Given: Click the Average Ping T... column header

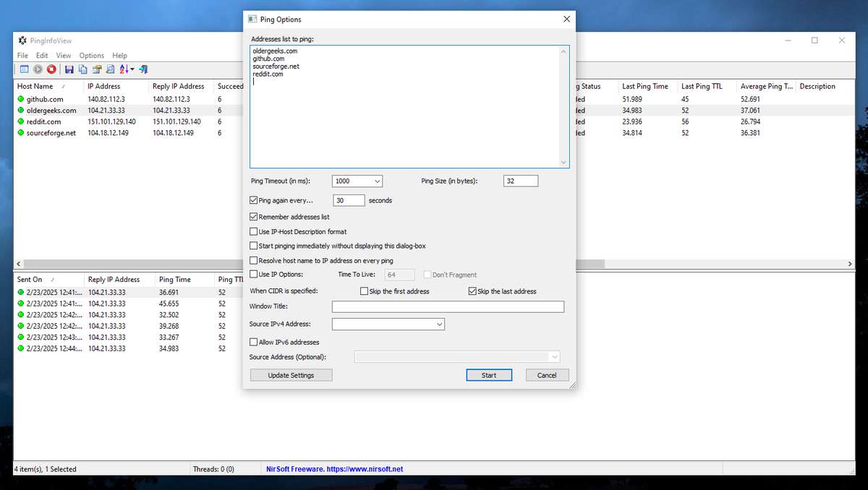Looking at the screenshot, I should click(767, 86).
